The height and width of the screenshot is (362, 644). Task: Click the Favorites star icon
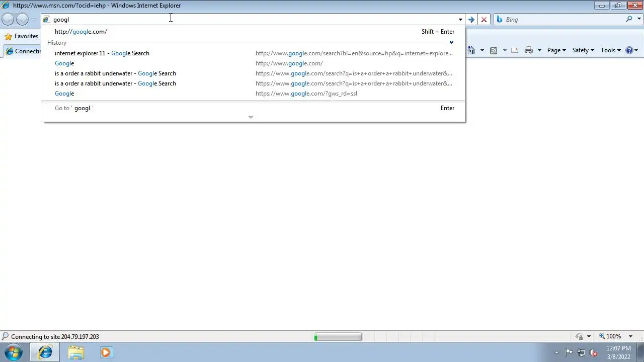tap(8, 36)
